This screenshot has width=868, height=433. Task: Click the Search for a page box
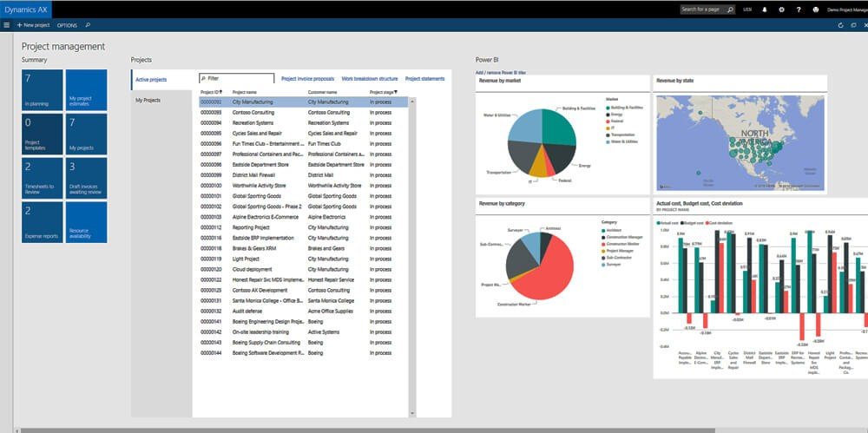click(x=707, y=10)
